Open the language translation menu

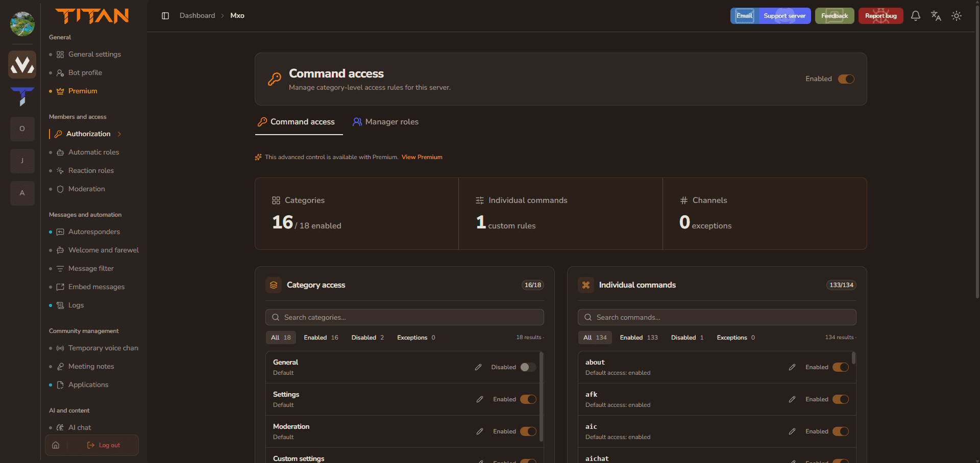(936, 16)
